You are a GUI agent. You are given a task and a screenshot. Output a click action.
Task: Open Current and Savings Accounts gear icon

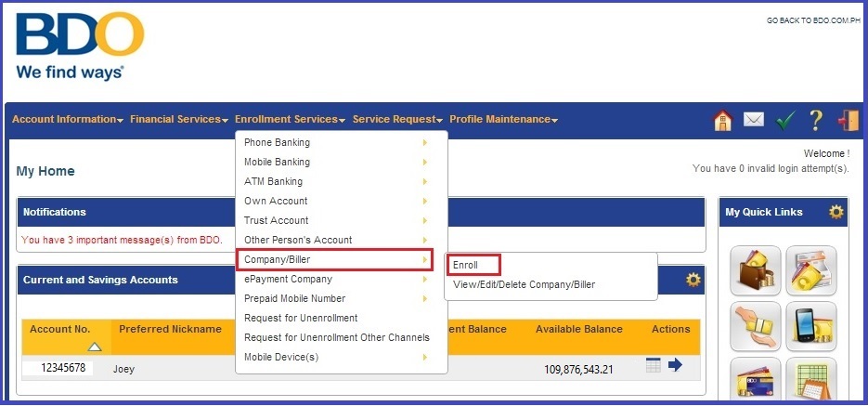[x=693, y=280]
